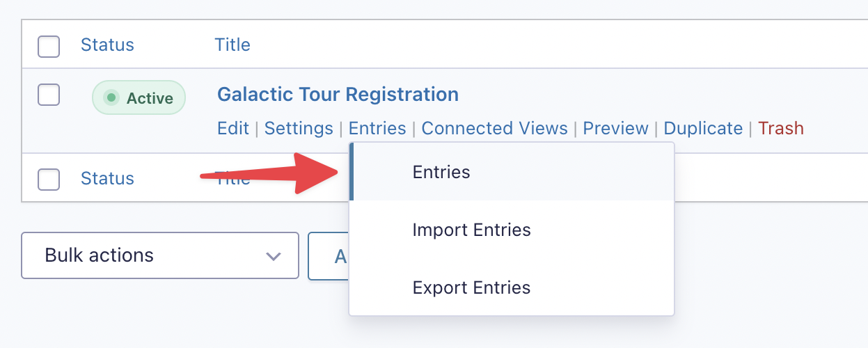The image size is (868, 348).
Task: Tick the select-all checkbox in table header
Action: pyautogui.click(x=49, y=47)
